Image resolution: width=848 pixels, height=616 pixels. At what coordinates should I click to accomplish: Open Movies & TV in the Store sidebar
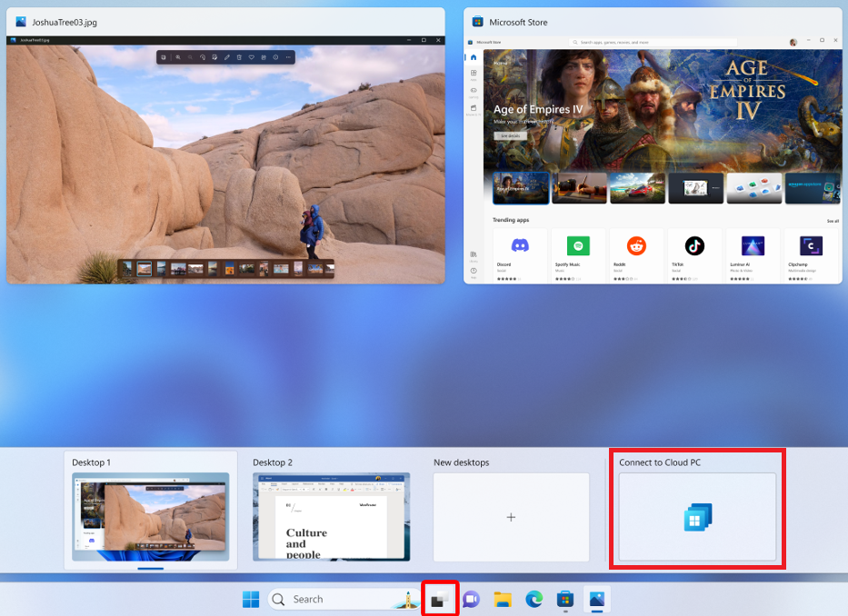pos(474,109)
